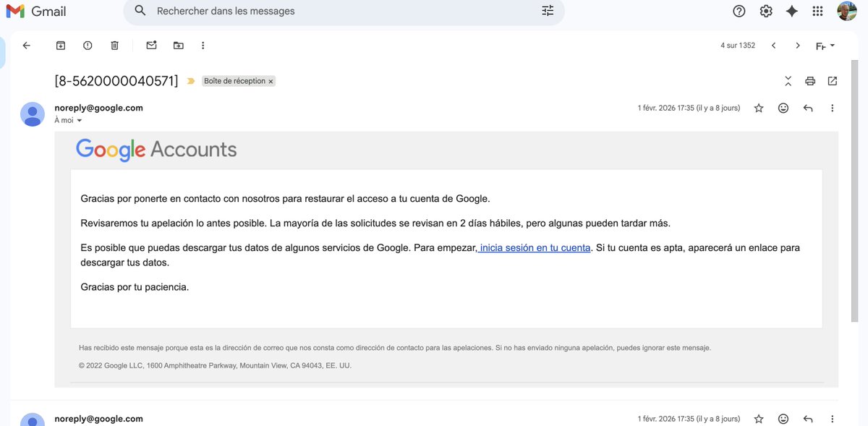Click the yellow importance marker
The width and height of the screenshot is (868, 426).
191,81
